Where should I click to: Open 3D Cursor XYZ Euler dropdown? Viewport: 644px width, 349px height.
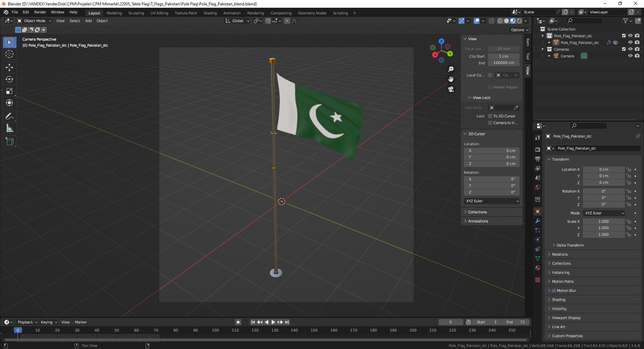coord(492,201)
